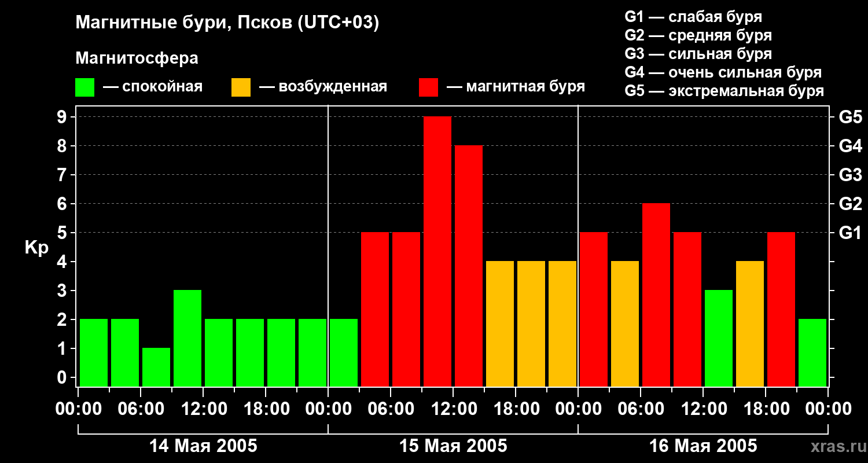This screenshot has height=463, width=868.
Task: Click the "G2 — средняя буря" legend line
Action: [698, 35]
